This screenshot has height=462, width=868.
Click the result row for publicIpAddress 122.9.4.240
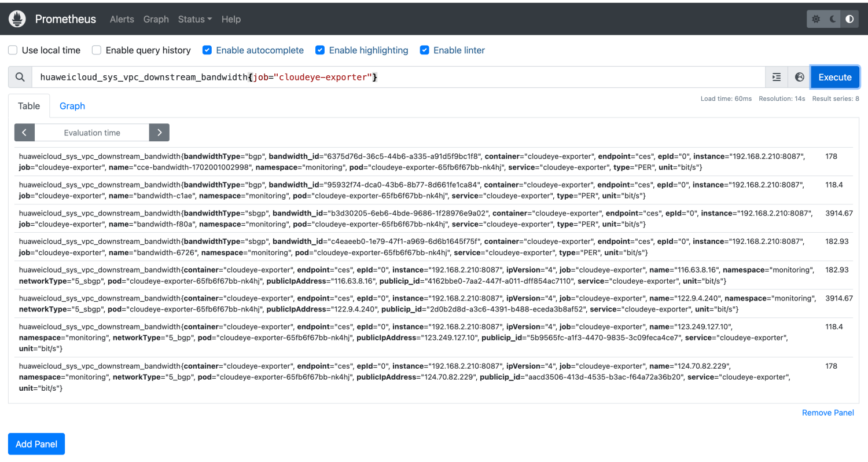click(434, 303)
